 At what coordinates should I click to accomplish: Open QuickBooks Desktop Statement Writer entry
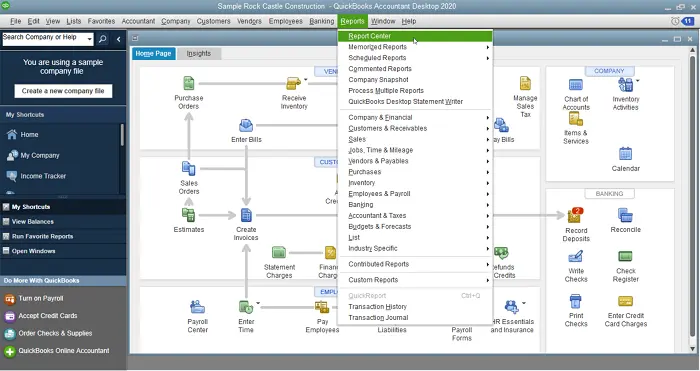coord(415,101)
